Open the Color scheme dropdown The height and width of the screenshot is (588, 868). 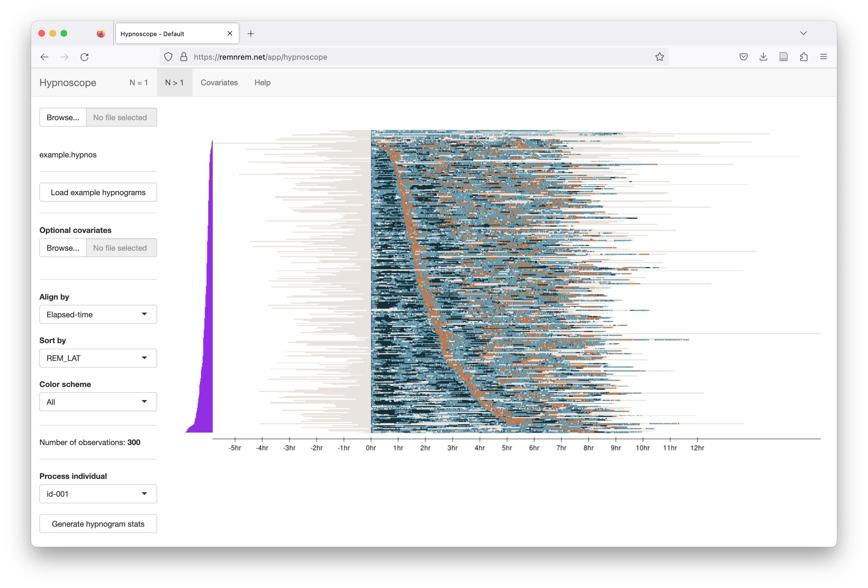pos(98,402)
